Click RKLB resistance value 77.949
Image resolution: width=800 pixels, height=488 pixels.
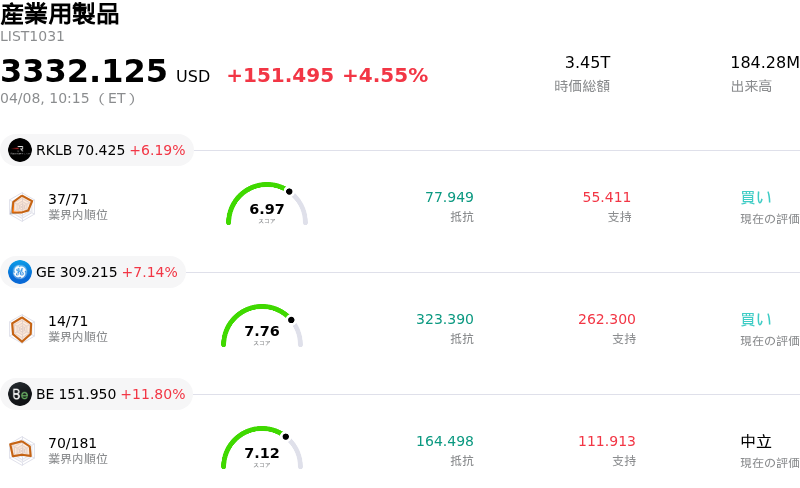pos(449,197)
